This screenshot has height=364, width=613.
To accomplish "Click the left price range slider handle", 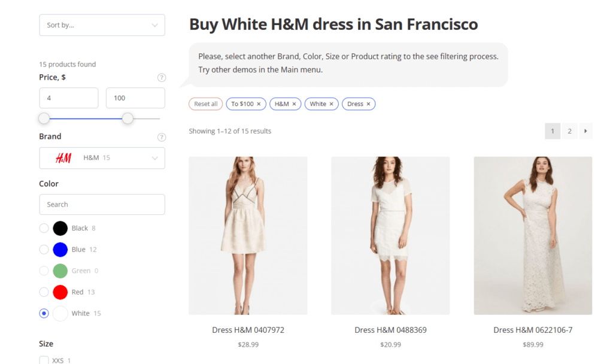I will (44, 118).
